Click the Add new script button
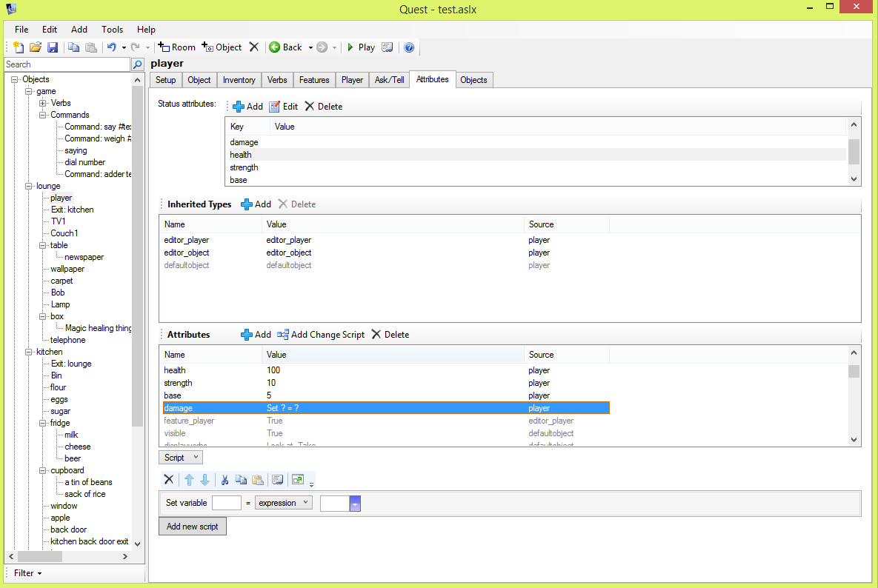This screenshot has width=878, height=588. pos(193,527)
